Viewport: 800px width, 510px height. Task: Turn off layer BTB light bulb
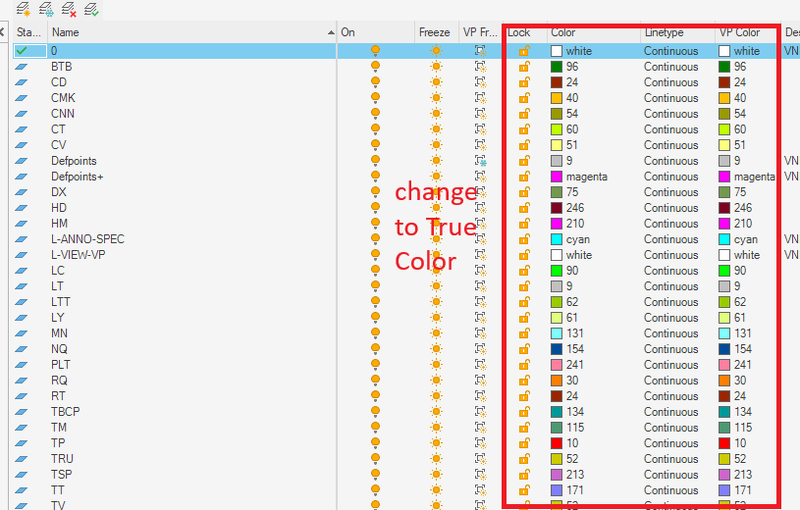click(376, 66)
